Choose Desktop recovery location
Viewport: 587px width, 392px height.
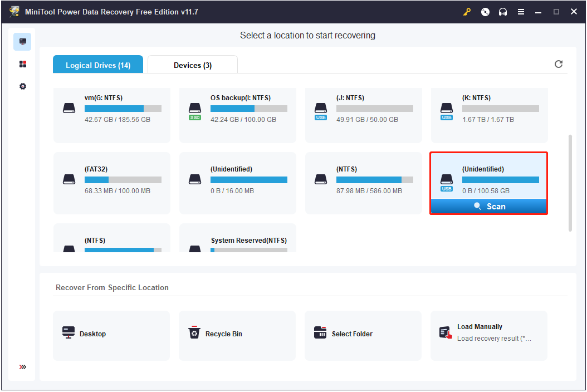click(x=111, y=336)
